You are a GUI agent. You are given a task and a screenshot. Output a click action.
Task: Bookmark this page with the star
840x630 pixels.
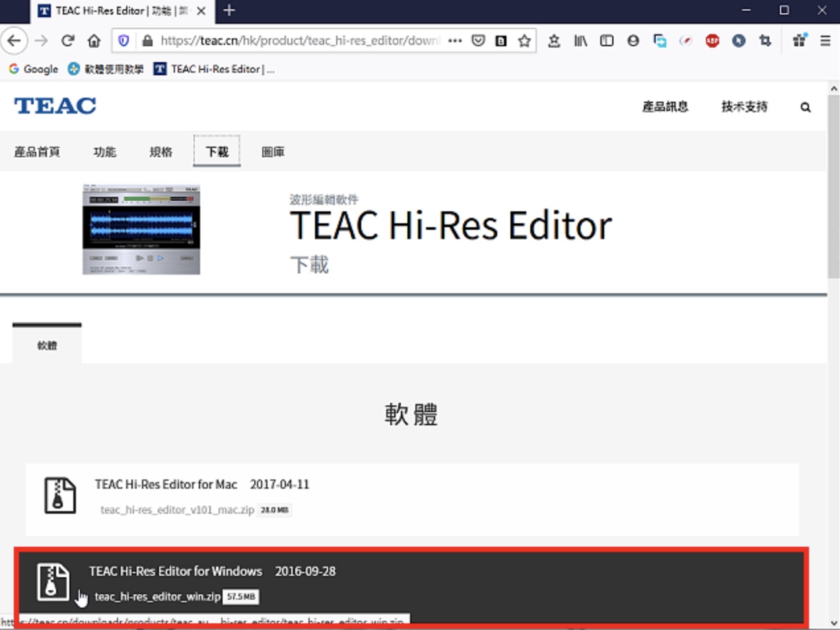pyautogui.click(x=524, y=41)
